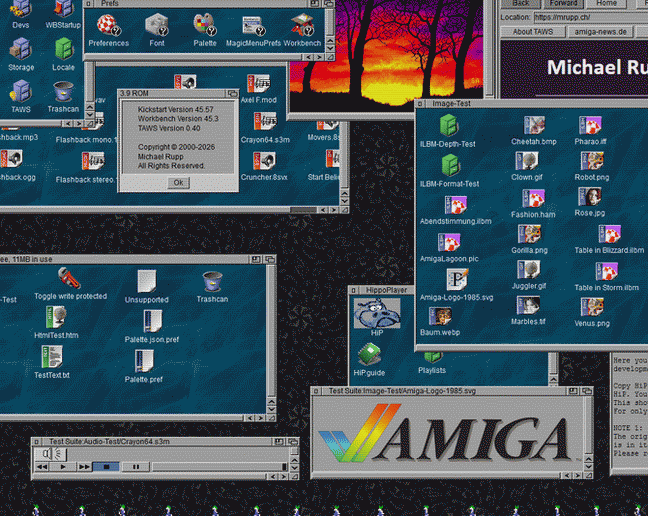Select the TestText.txt file icon

52,357
